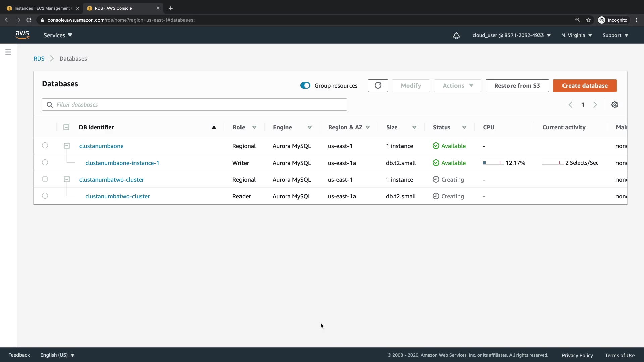This screenshot has height=362, width=644.
Task: Click the Filter databases search field
Action: pos(195,105)
